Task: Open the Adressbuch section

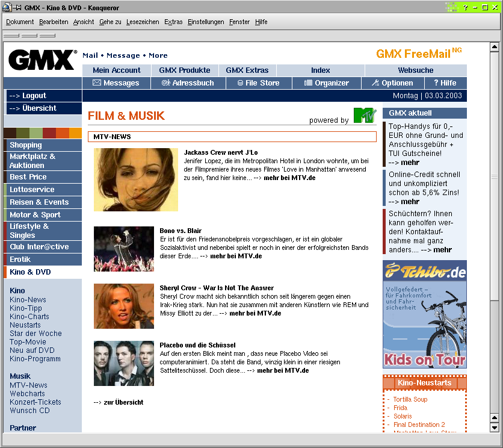Action: click(x=188, y=83)
